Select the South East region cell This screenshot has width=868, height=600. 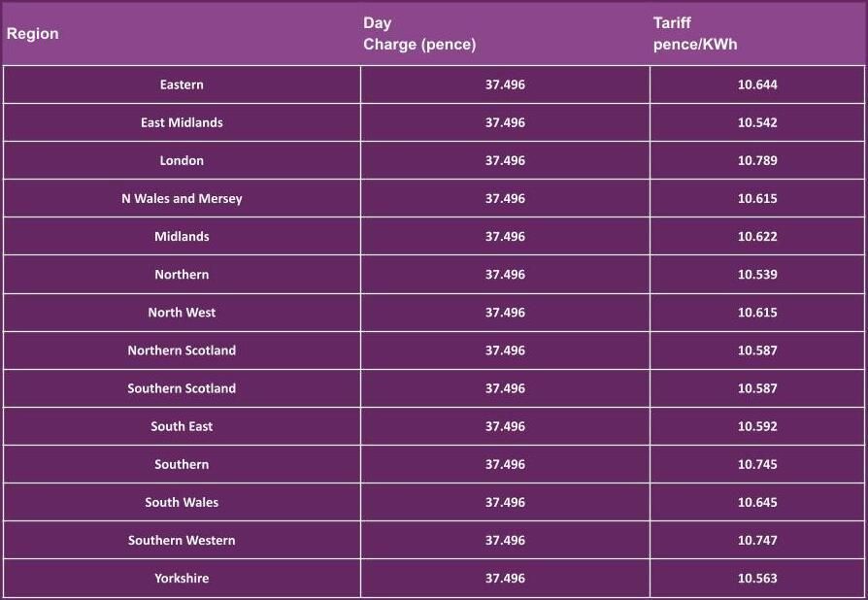[x=182, y=425]
